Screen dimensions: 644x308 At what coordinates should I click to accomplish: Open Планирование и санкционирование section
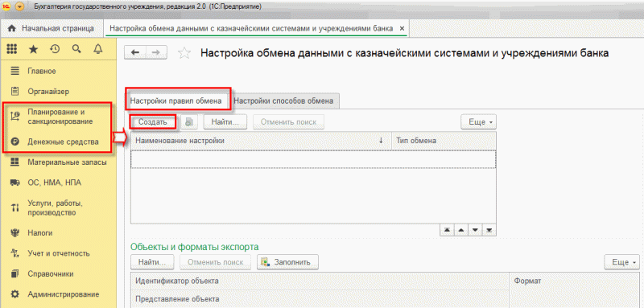(59, 117)
